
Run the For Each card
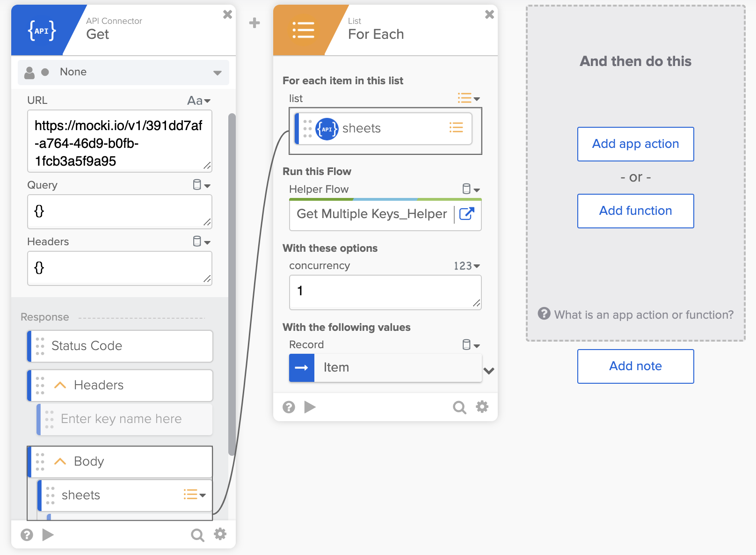coord(310,408)
